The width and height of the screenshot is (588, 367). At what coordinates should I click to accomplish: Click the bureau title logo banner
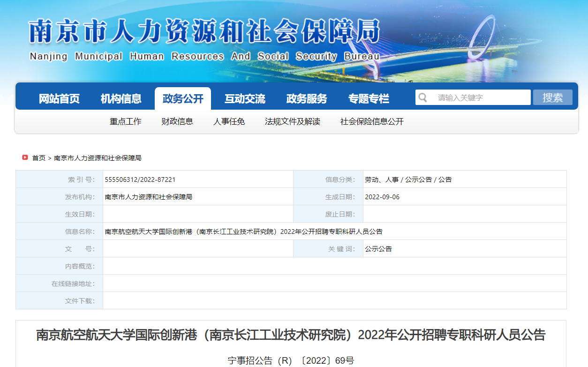(x=204, y=41)
